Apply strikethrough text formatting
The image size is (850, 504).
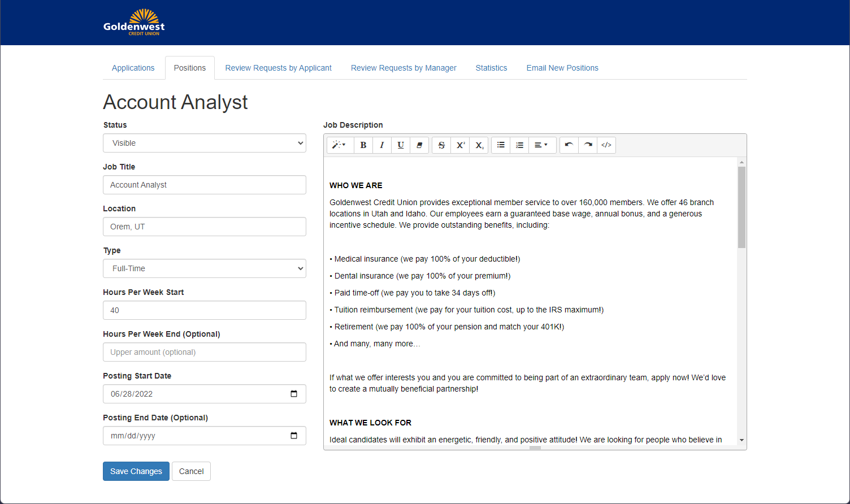click(x=441, y=145)
